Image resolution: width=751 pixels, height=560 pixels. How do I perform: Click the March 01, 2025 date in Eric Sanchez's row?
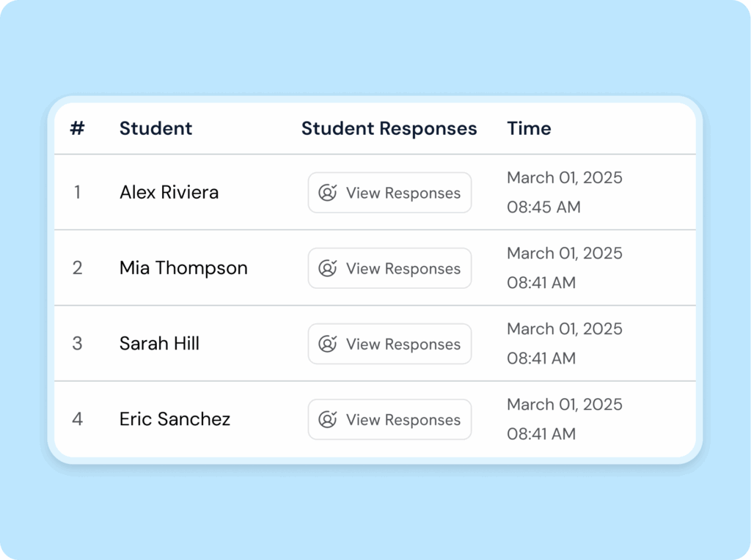click(x=564, y=405)
